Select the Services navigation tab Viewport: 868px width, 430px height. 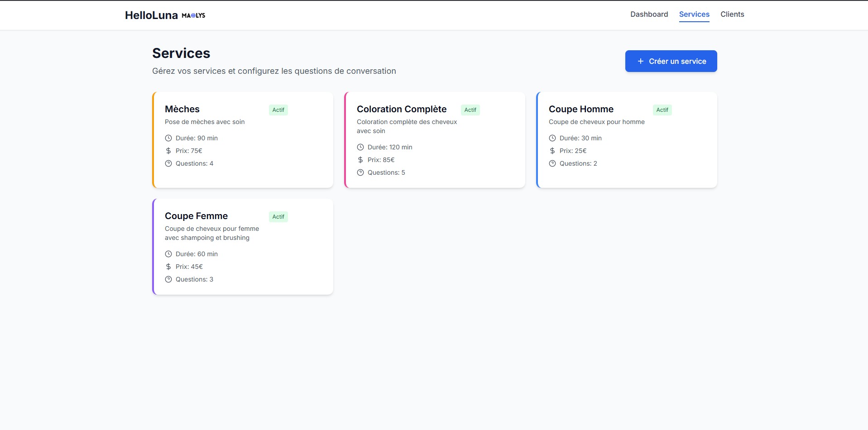coord(694,14)
